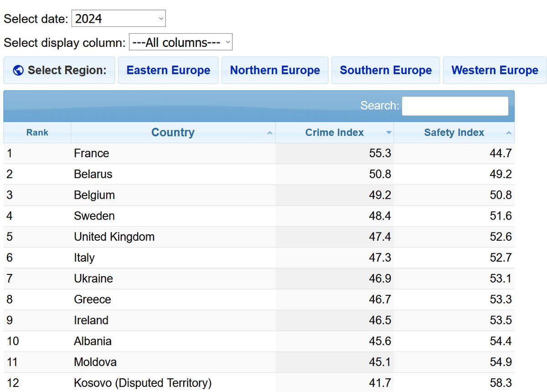Click Kosovo's safety index value 58.3
547x392 pixels.
[x=501, y=383]
